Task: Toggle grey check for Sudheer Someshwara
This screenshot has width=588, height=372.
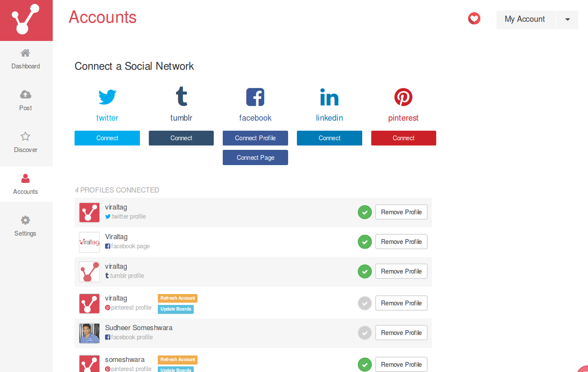Action: [x=365, y=333]
